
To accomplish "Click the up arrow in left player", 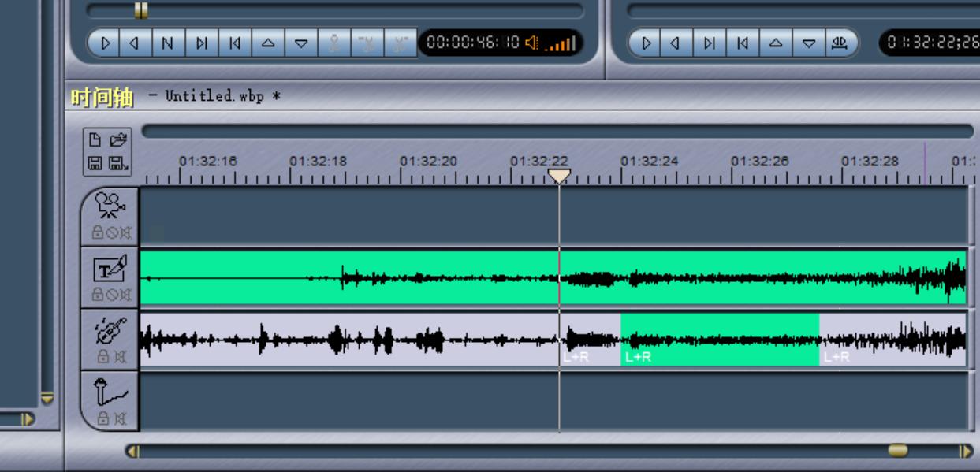I will pyautogui.click(x=268, y=43).
